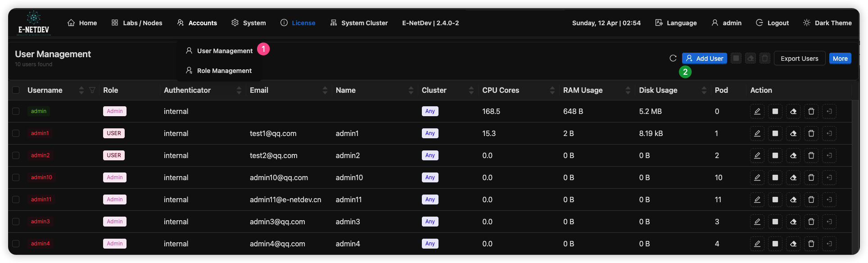The width and height of the screenshot is (868, 263).
Task: Sort by Username using column arrows
Action: (81, 90)
